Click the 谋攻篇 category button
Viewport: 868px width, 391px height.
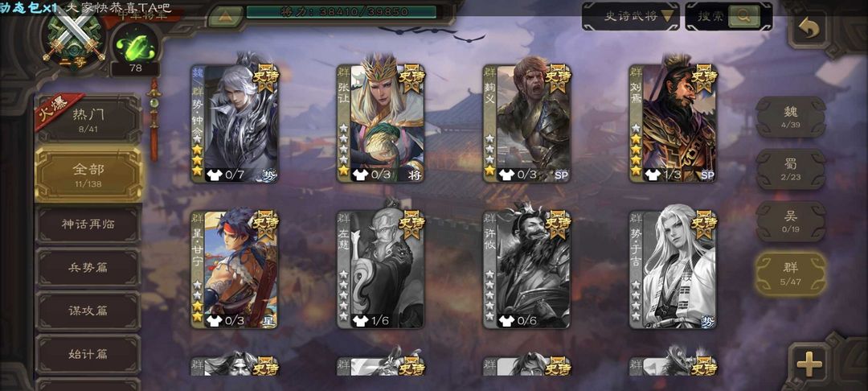(88, 311)
